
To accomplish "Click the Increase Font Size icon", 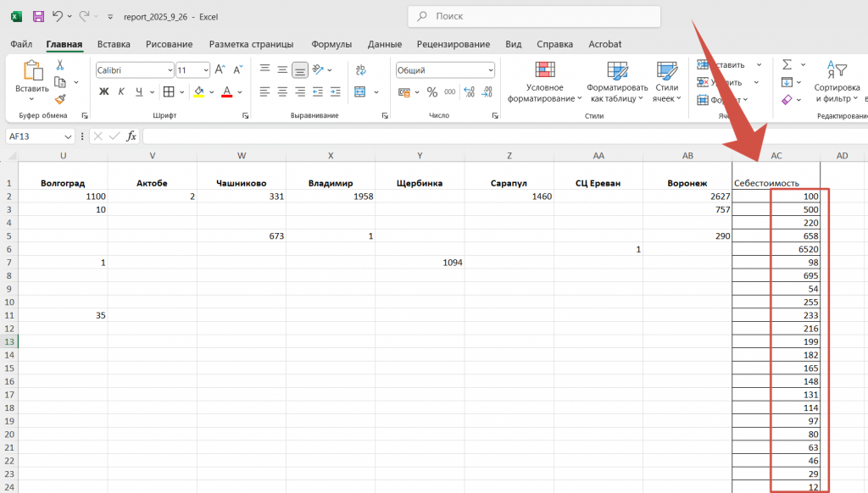I will click(220, 70).
